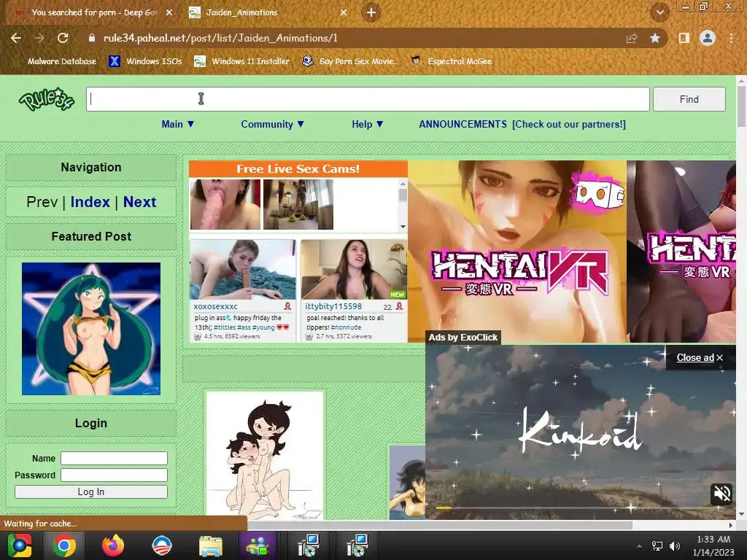Open the 'Check out our partners!' link
This screenshot has height=560, width=747.
click(569, 124)
